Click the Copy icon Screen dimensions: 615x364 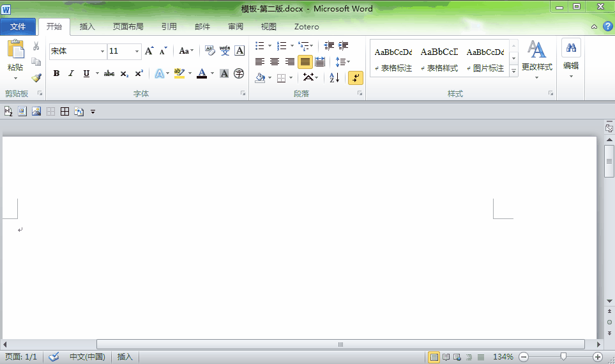pyautogui.click(x=36, y=61)
